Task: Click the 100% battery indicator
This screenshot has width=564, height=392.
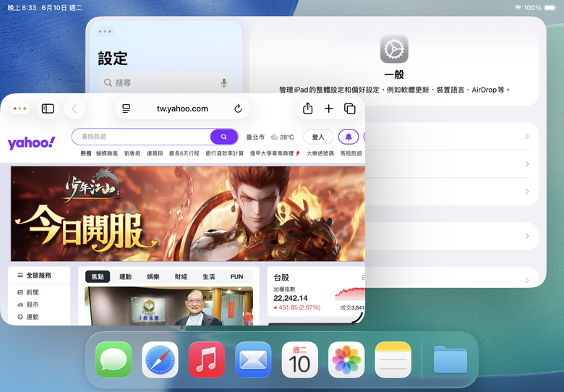Action: coord(540,7)
